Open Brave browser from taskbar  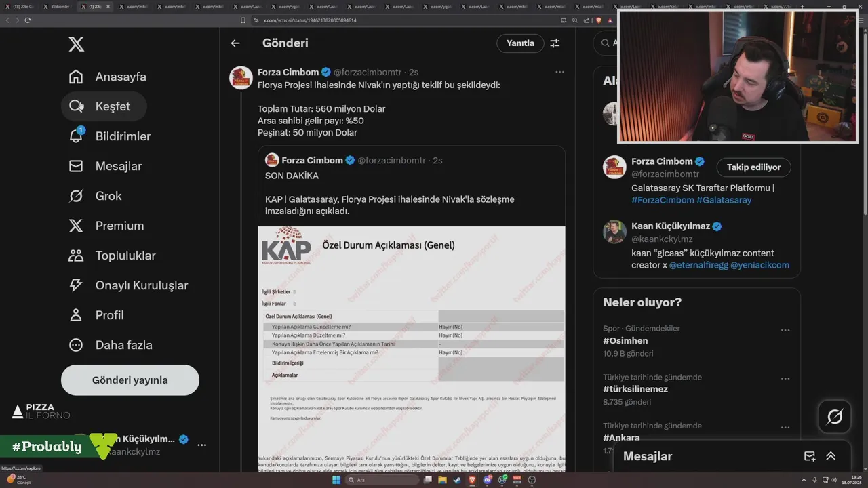472,480
